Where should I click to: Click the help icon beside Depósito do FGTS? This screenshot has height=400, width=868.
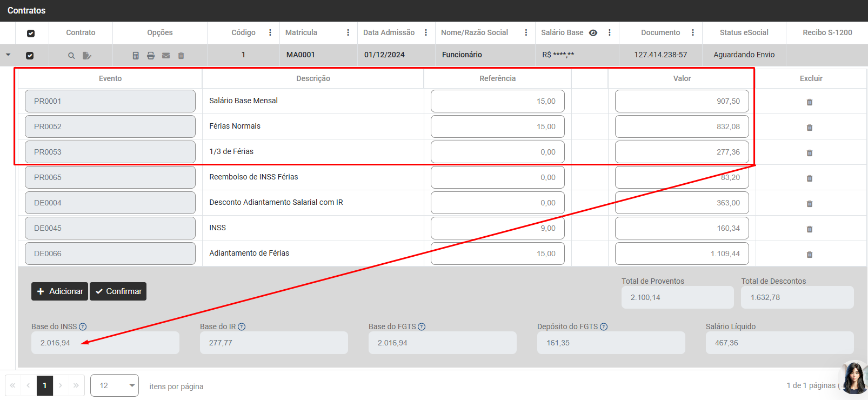(604, 327)
